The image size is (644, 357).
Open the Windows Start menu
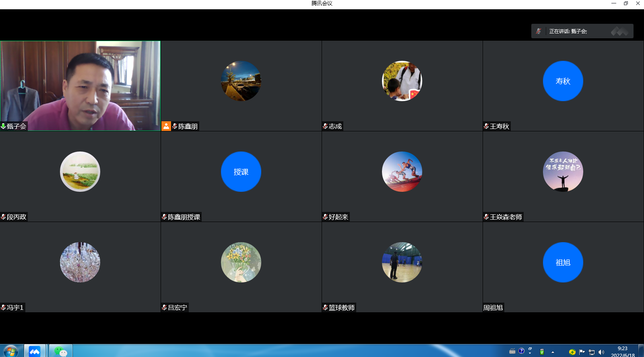click(10, 351)
